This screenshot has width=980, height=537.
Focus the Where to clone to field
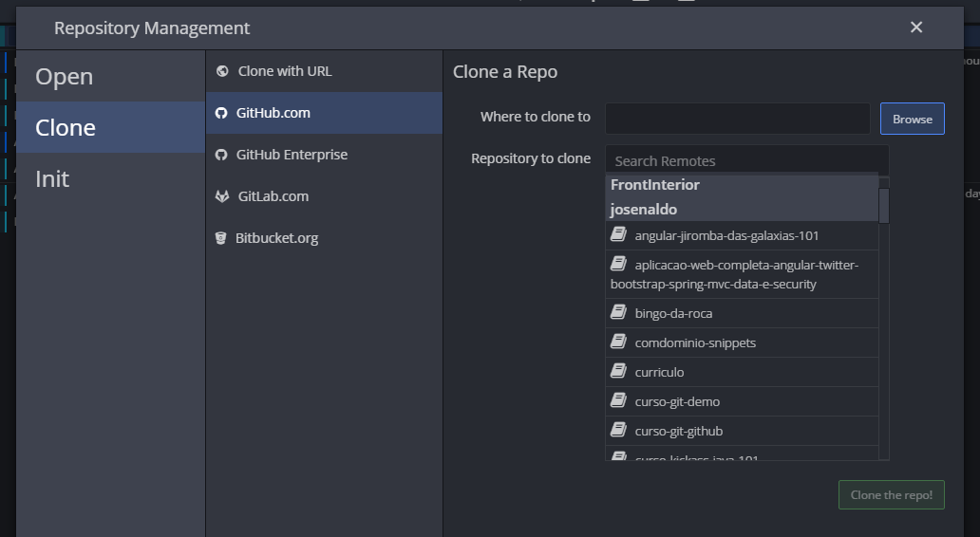(x=738, y=119)
